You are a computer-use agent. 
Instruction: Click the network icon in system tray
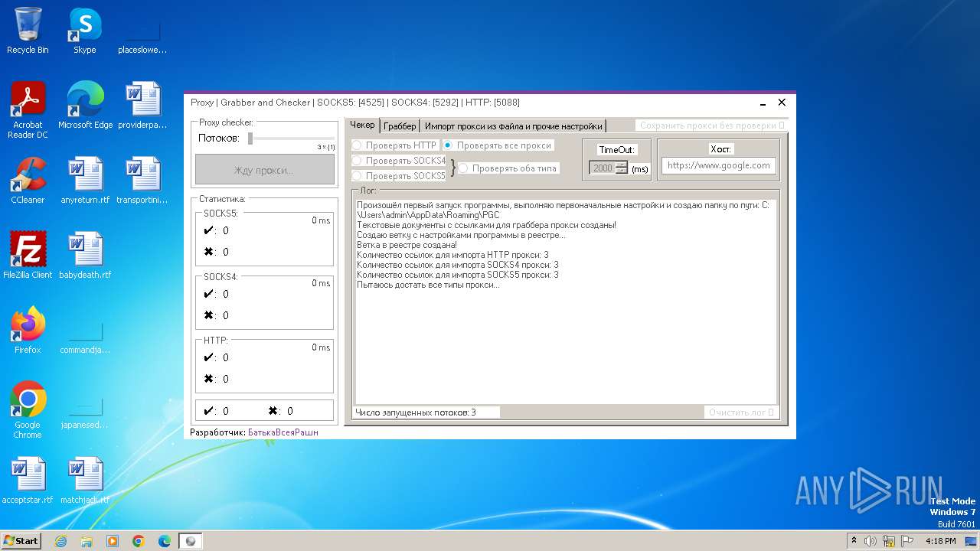pyautogui.click(x=889, y=541)
